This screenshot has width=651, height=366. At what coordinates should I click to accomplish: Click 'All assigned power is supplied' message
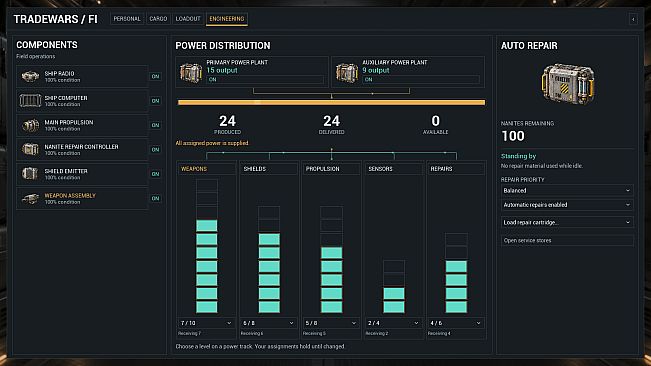(x=212, y=143)
